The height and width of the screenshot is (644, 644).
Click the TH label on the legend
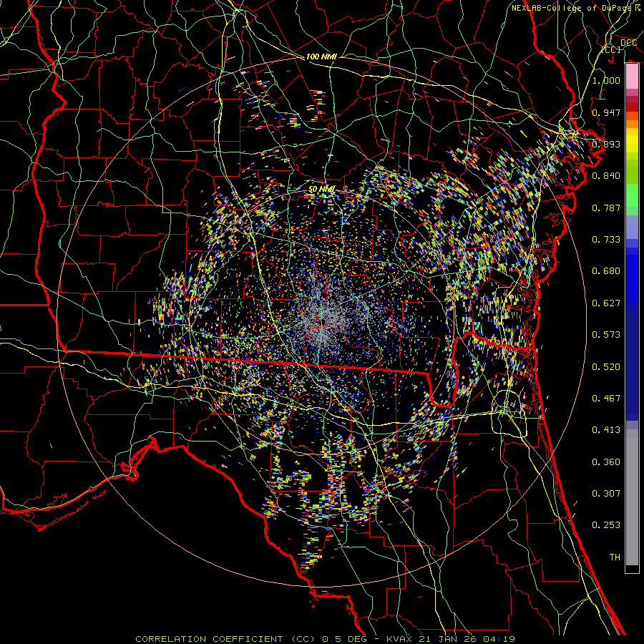click(614, 557)
